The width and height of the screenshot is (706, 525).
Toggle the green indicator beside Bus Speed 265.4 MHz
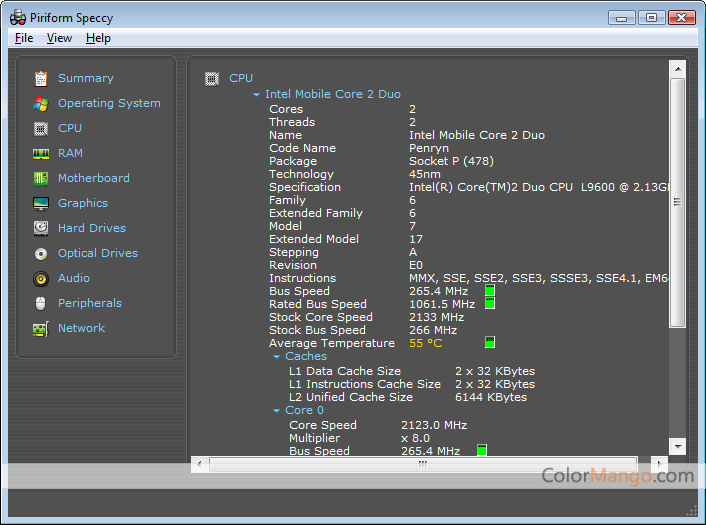click(490, 291)
